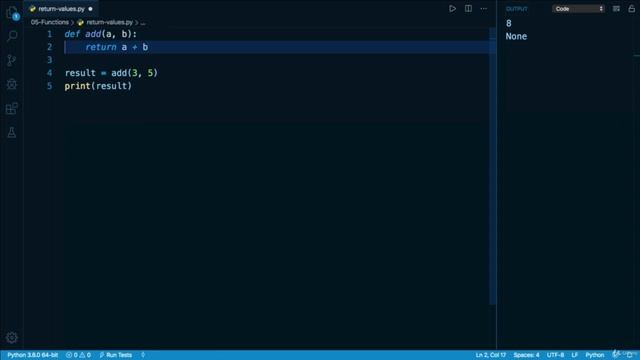Open the Source Control view
The width and height of the screenshot is (640, 360).
pos(12,60)
